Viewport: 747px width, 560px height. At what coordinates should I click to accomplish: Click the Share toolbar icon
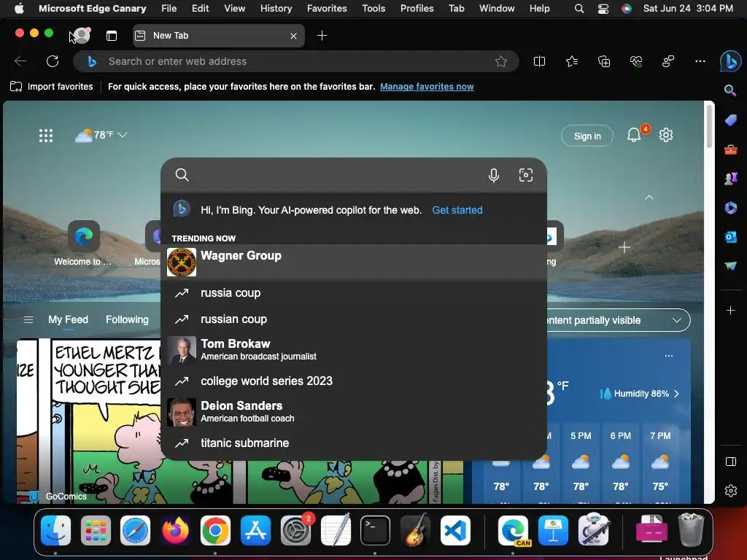(x=668, y=61)
